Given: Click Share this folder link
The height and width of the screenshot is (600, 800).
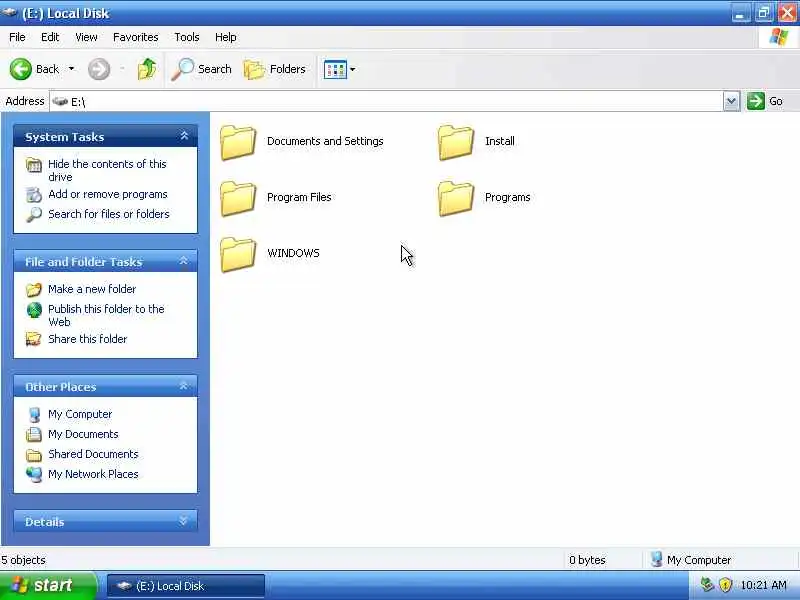Looking at the screenshot, I should tap(87, 339).
